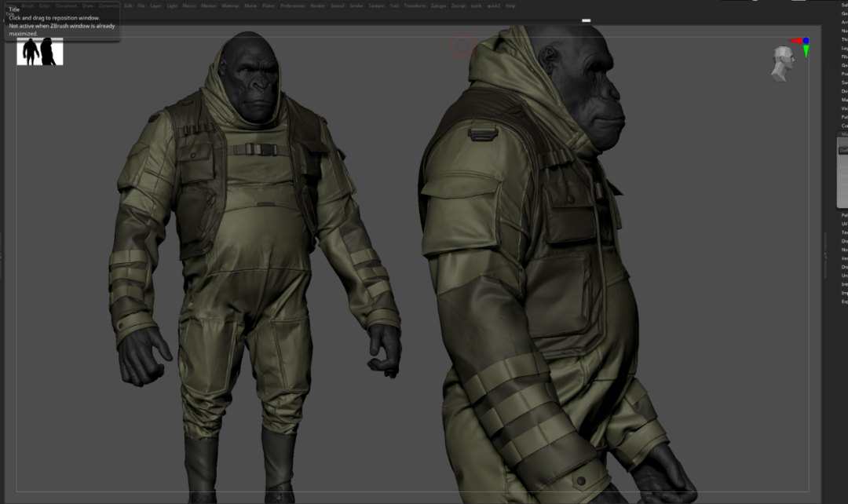848x504 pixels.
Task: Open the Zplugin menu
Action: click(x=438, y=6)
